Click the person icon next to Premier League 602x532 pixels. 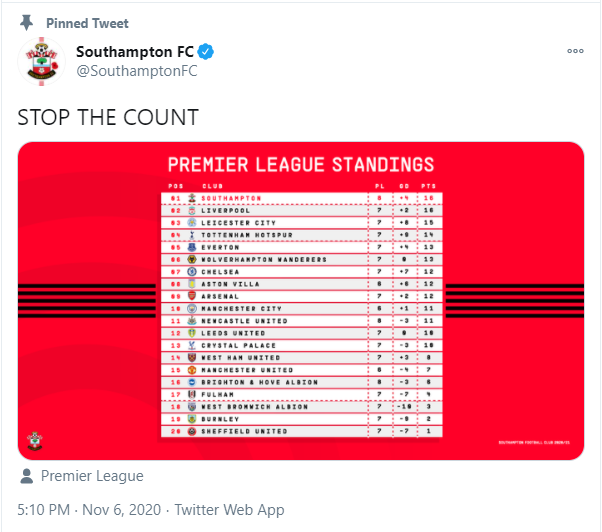pyautogui.click(x=26, y=476)
